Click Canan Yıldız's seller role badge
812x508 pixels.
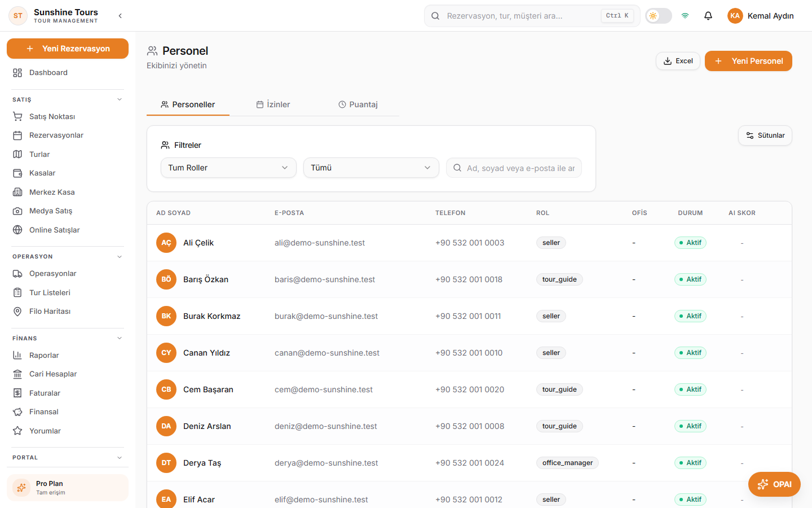tap(551, 353)
